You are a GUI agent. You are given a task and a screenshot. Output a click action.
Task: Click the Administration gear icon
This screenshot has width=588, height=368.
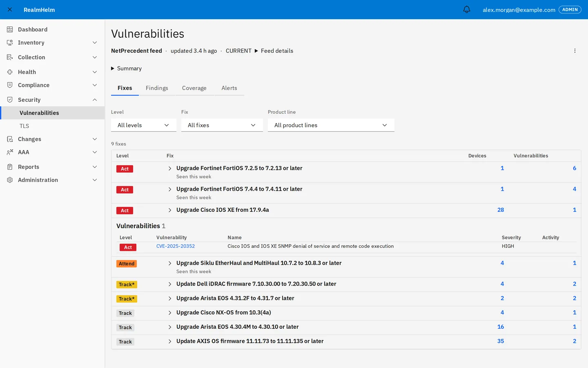pyautogui.click(x=10, y=180)
